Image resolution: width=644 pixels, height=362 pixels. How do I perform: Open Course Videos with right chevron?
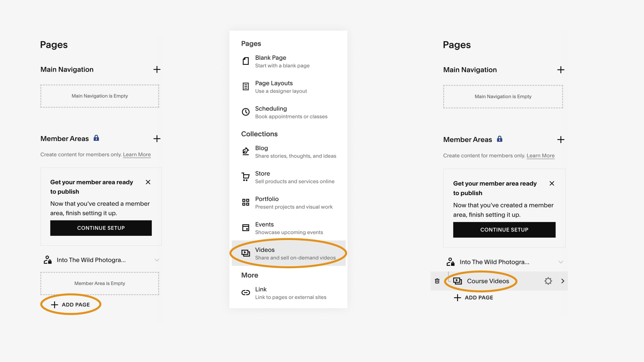pyautogui.click(x=563, y=281)
